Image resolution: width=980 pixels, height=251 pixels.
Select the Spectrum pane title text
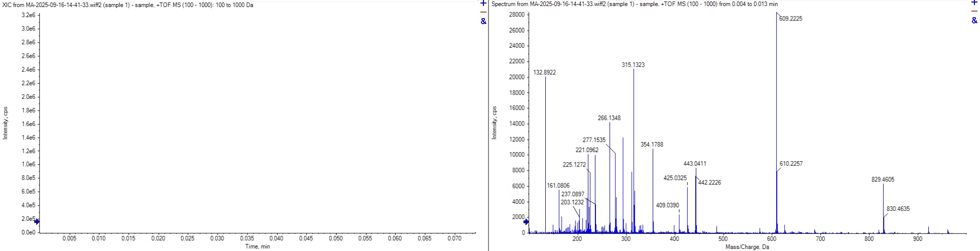635,4
